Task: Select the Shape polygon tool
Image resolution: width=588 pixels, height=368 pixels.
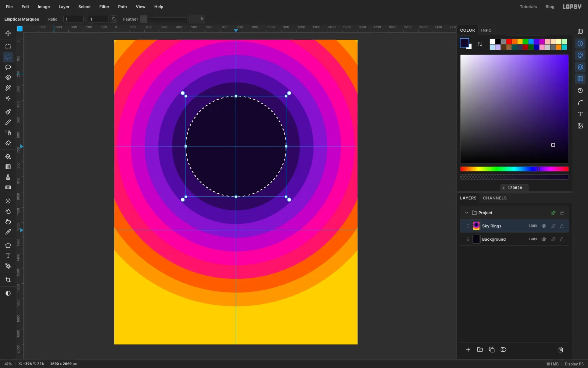Action: [8, 245]
